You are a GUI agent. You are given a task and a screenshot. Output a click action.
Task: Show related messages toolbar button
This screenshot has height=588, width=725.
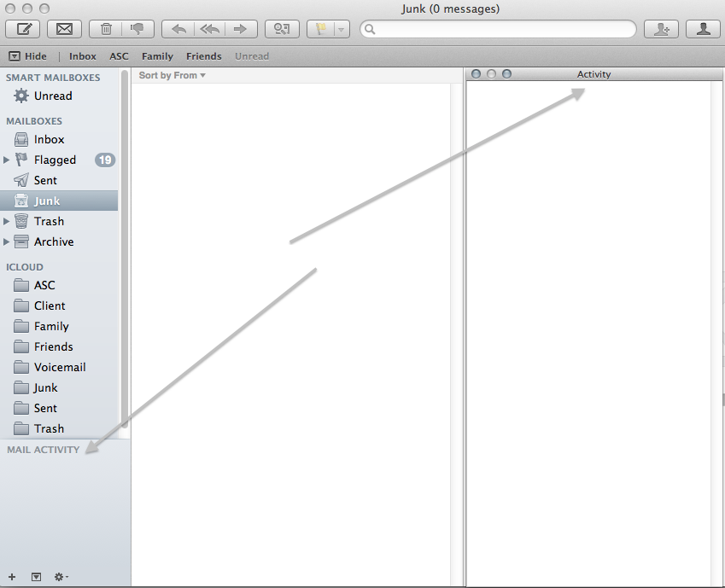click(282, 29)
